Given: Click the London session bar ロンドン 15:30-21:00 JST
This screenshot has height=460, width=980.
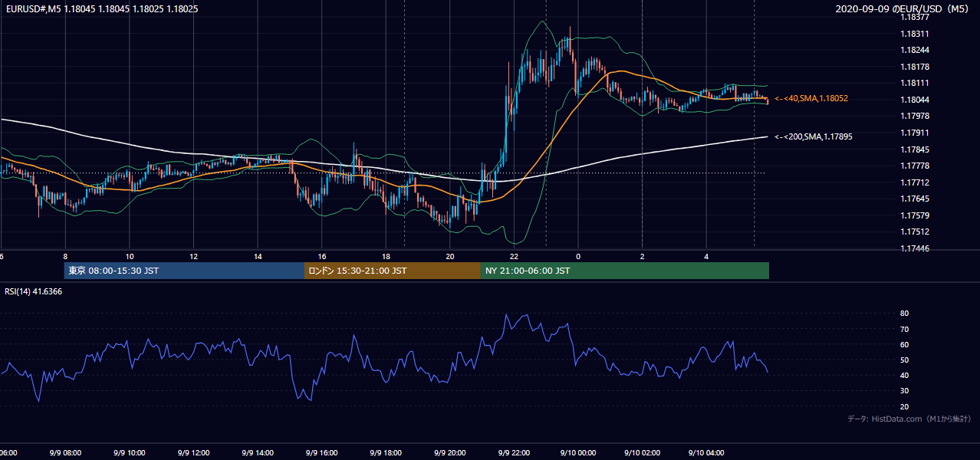Looking at the screenshot, I should [x=393, y=271].
